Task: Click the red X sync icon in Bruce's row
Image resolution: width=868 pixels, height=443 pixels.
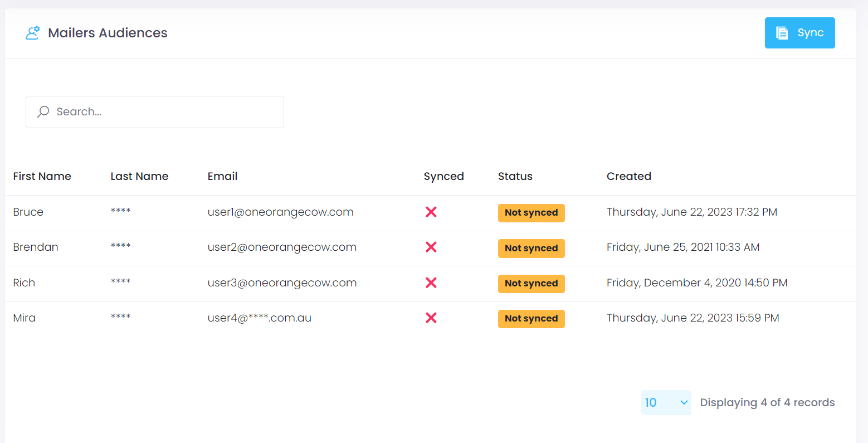Action: point(431,212)
